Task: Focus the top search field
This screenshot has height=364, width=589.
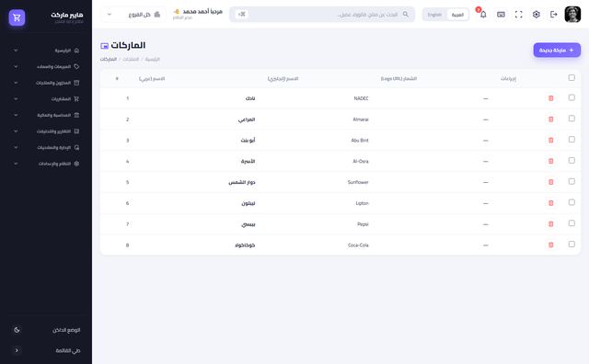Action: [322, 15]
